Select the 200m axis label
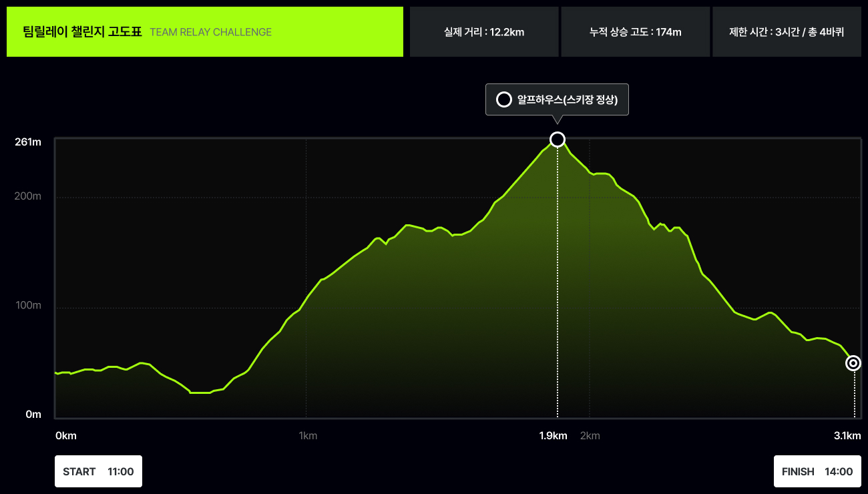868x494 pixels. 29,196
